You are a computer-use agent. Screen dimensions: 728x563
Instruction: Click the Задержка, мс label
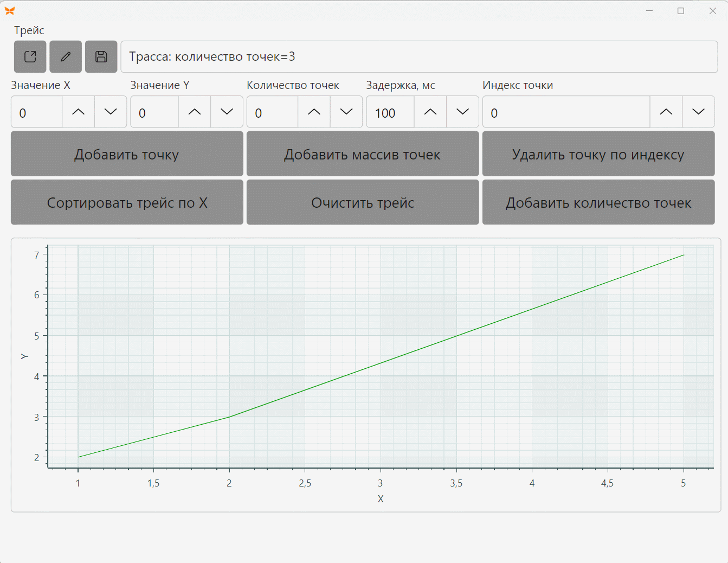point(401,85)
